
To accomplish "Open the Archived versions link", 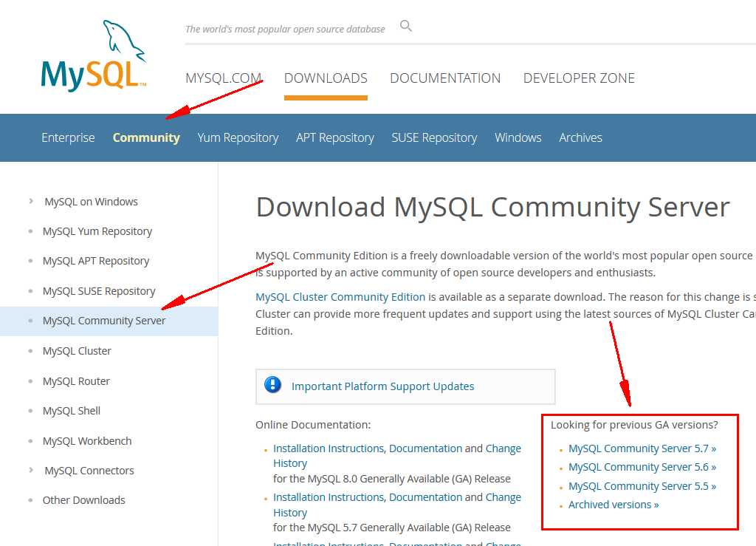I will (x=614, y=505).
